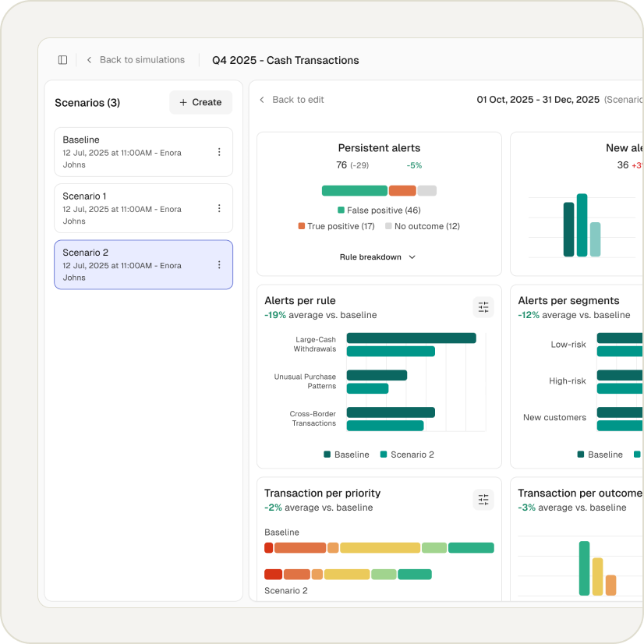
Task: Toggle Scenario 2 legend in Alerts per rule
Action: pyautogui.click(x=408, y=455)
